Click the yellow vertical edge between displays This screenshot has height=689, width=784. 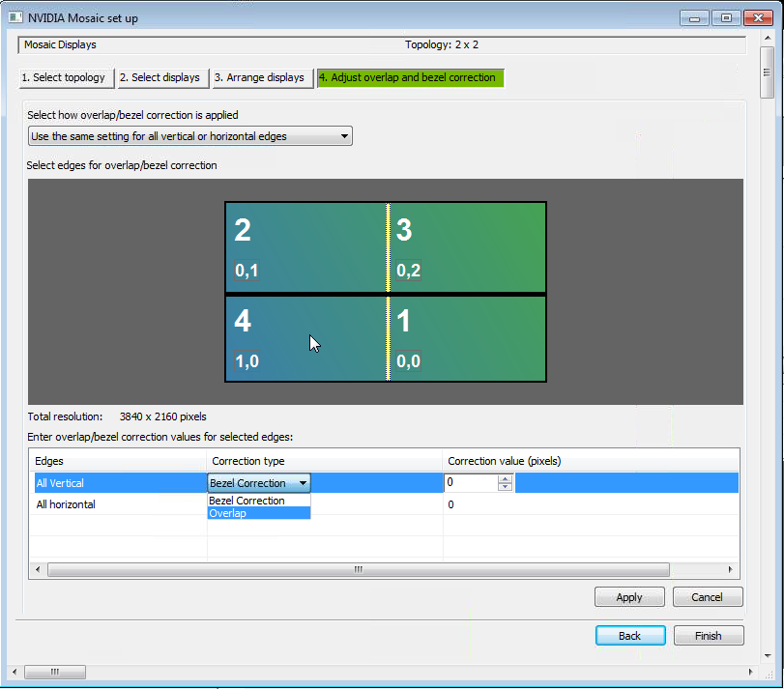(388, 246)
